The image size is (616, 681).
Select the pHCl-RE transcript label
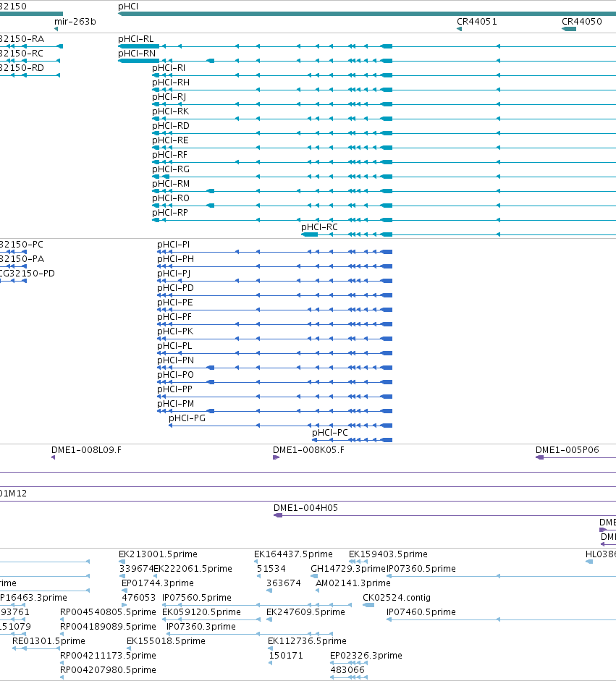(x=170, y=140)
